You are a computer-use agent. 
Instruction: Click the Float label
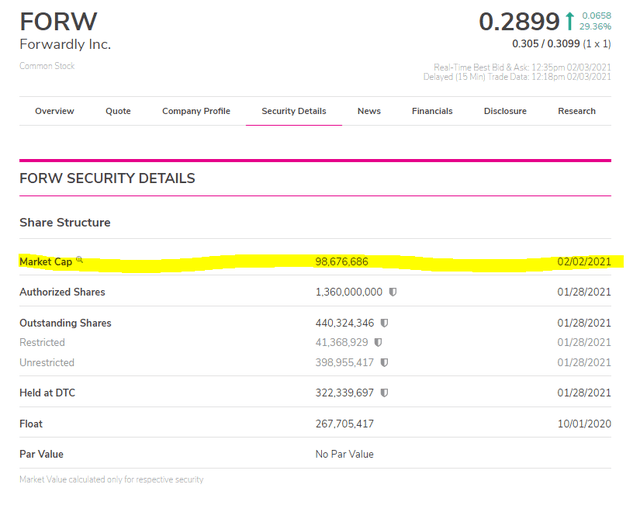point(31,424)
